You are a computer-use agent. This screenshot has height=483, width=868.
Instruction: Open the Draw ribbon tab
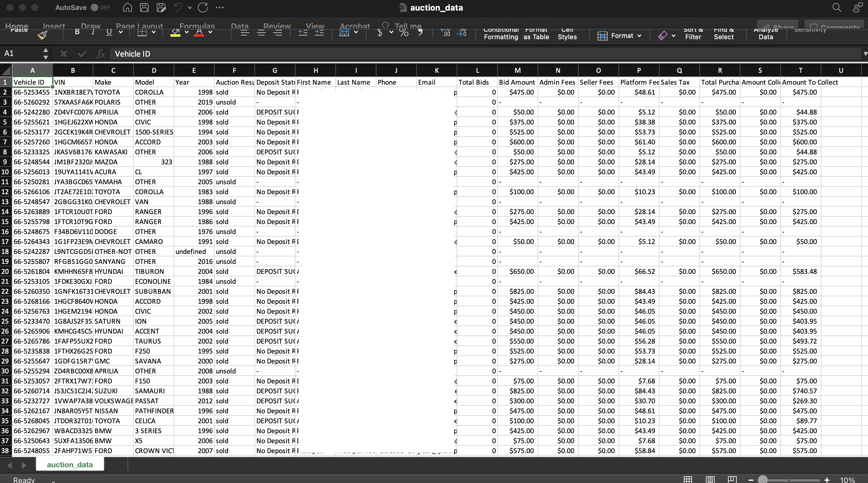coord(91,26)
